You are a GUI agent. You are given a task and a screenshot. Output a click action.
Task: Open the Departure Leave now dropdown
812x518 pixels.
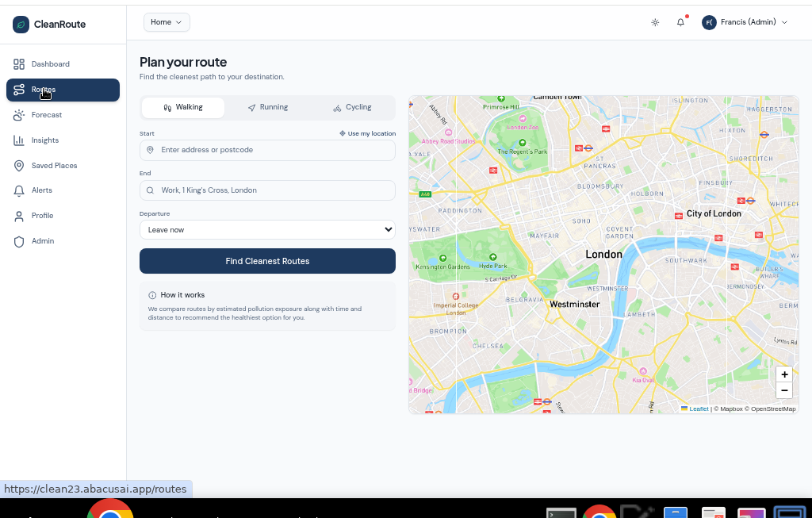pyautogui.click(x=267, y=230)
